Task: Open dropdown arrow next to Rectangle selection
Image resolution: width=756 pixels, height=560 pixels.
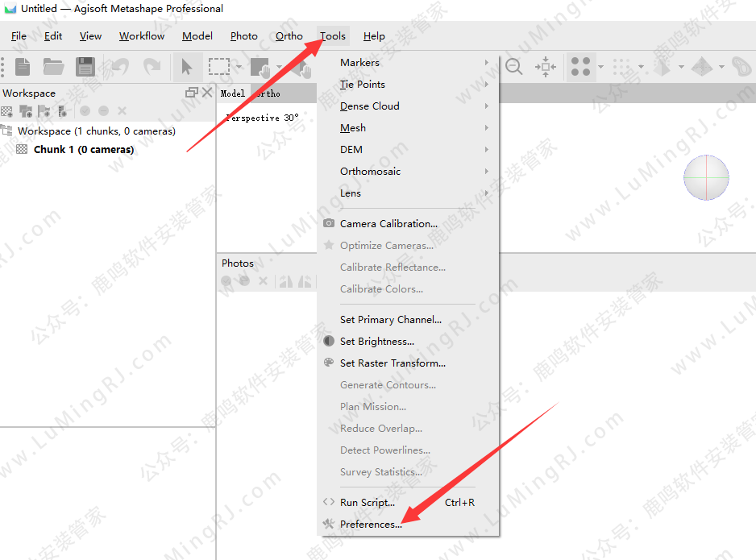Action: (x=239, y=67)
